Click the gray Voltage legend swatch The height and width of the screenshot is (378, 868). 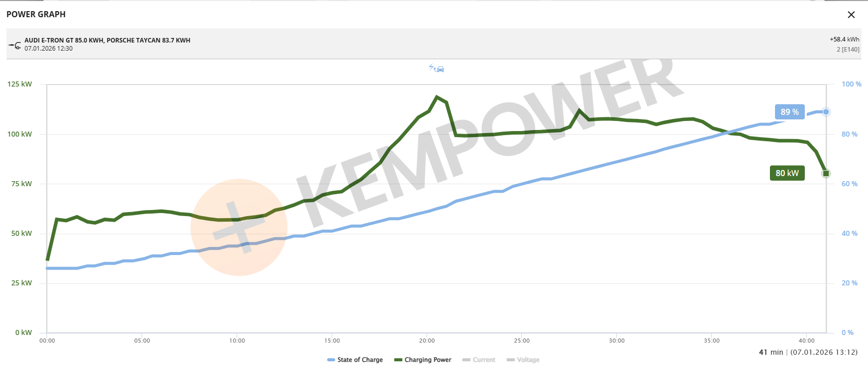point(511,360)
